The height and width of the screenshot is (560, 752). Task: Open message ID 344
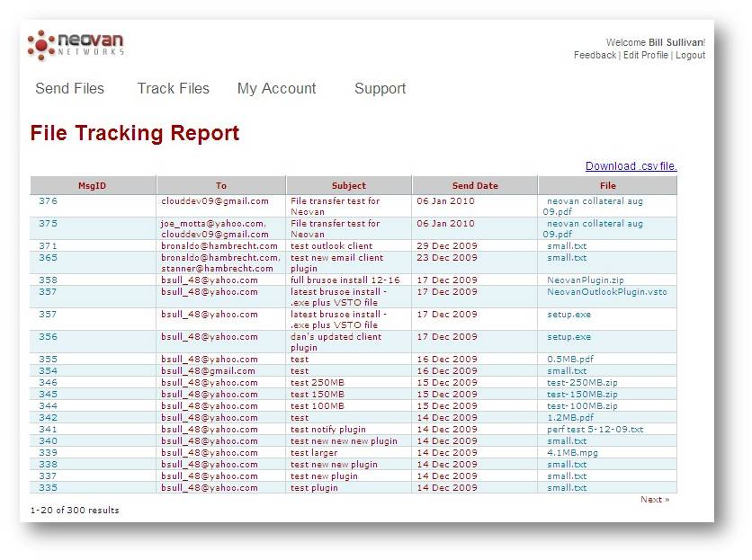[x=48, y=405]
